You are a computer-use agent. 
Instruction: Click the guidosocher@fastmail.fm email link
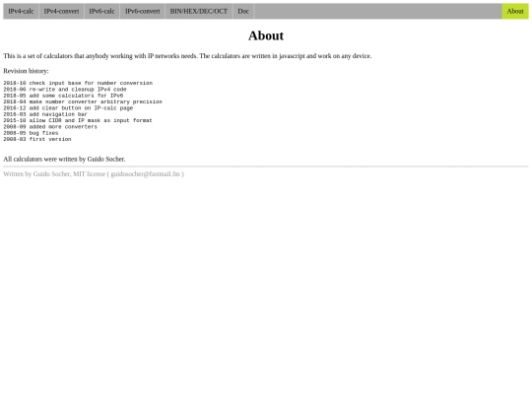tap(145, 174)
